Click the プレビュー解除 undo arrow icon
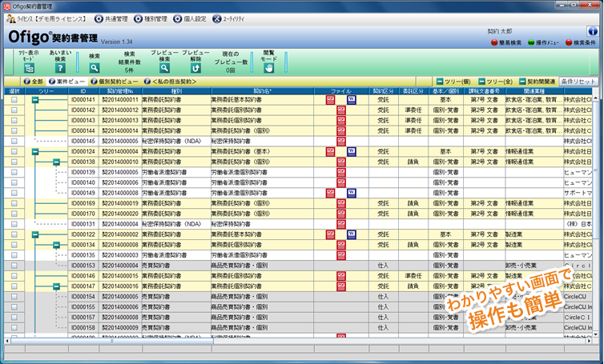604x364 pixels. (195, 68)
